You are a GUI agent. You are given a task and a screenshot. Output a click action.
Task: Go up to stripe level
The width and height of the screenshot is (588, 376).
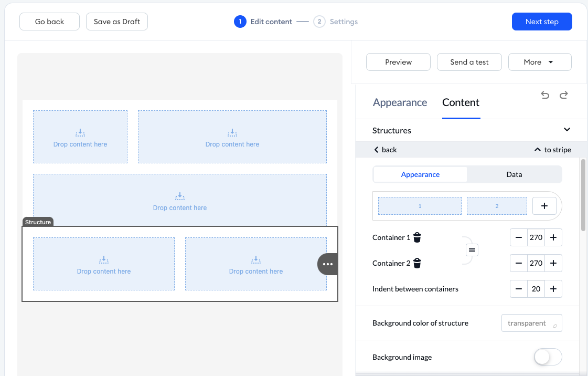pos(552,150)
